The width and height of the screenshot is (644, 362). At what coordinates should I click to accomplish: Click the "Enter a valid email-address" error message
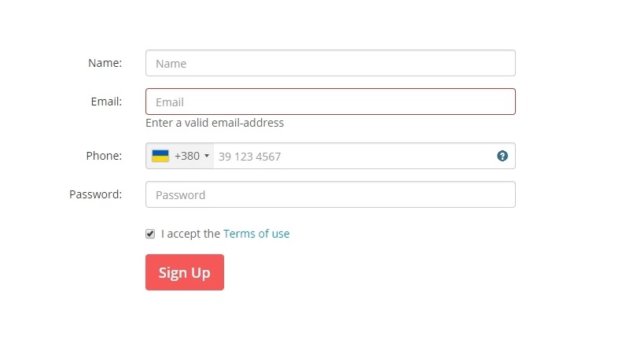tap(215, 123)
